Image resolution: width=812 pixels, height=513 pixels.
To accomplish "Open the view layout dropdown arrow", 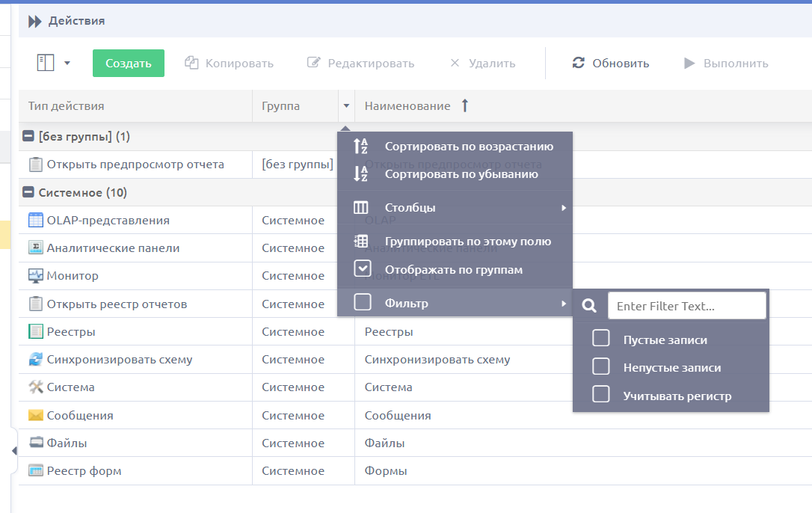I will pos(67,64).
